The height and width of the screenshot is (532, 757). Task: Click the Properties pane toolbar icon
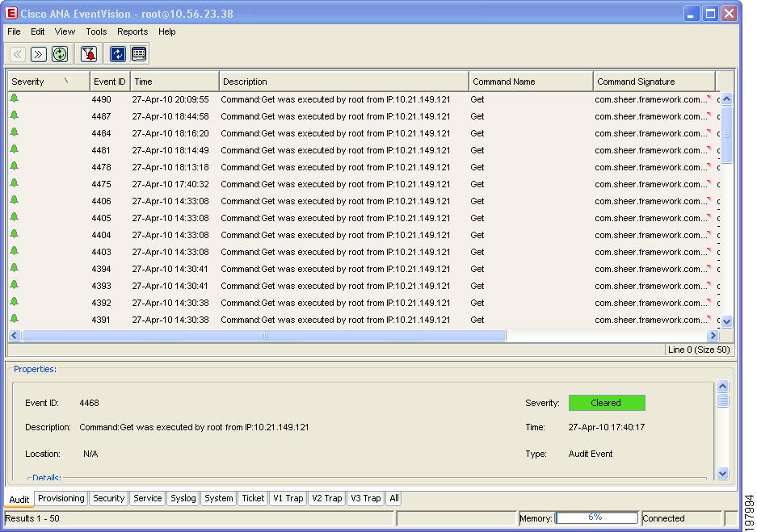coord(139,54)
